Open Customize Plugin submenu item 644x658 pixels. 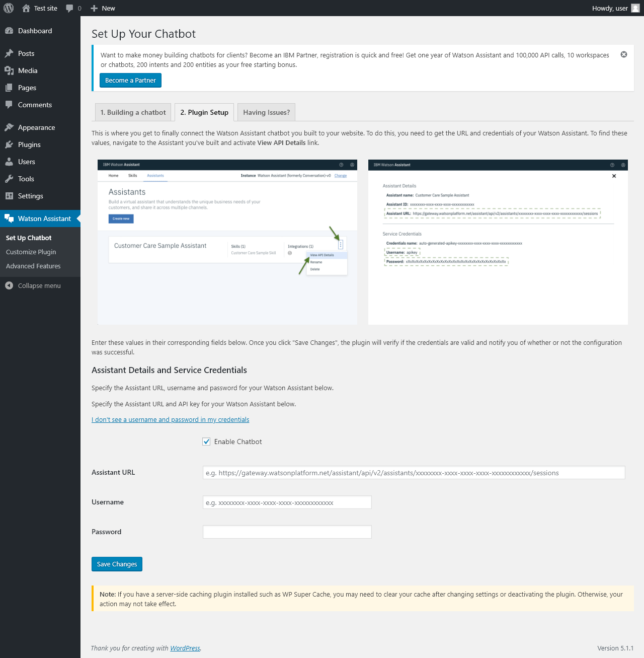tap(31, 252)
